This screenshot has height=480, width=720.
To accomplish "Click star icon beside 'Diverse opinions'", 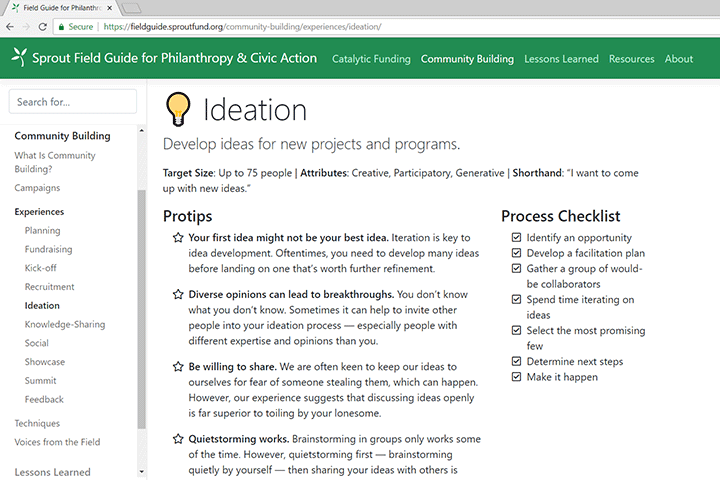I will 178,295.
